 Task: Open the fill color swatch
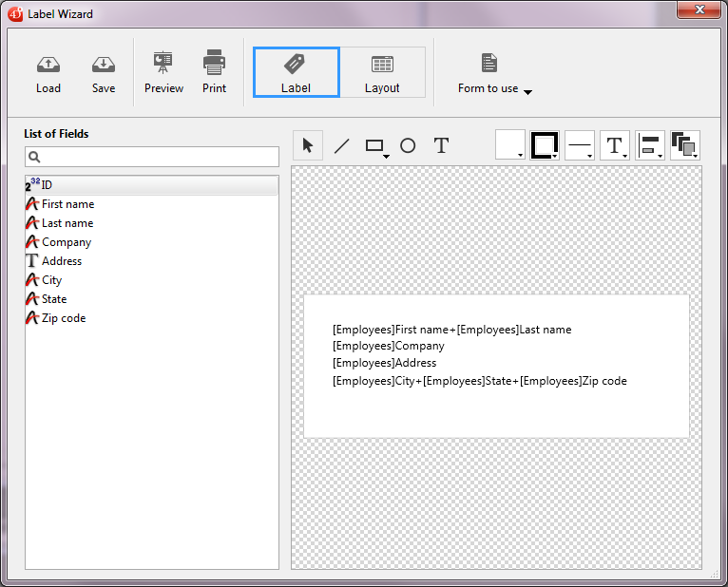pyautogui.click(x=510, y=145)
